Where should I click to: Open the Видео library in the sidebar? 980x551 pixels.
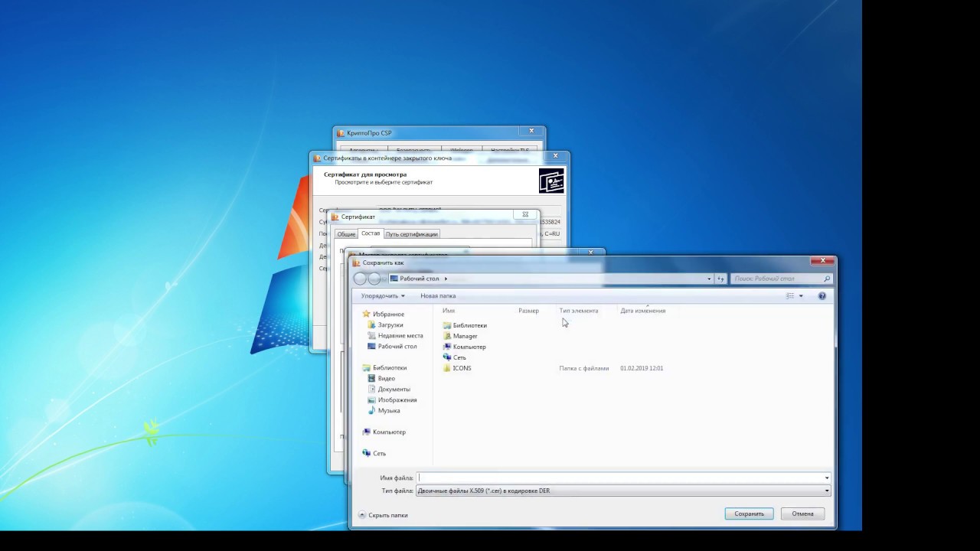coord(386,378)
